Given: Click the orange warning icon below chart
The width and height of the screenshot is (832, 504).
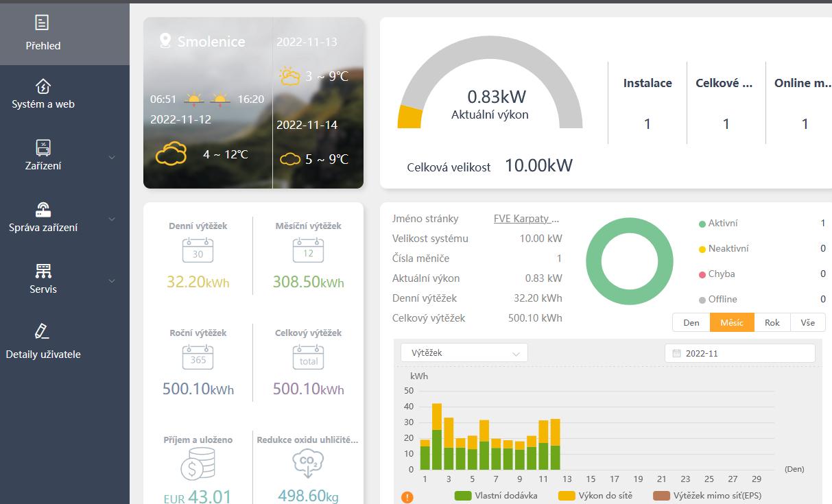Looking at the screenshot, I should pos(407,497).
